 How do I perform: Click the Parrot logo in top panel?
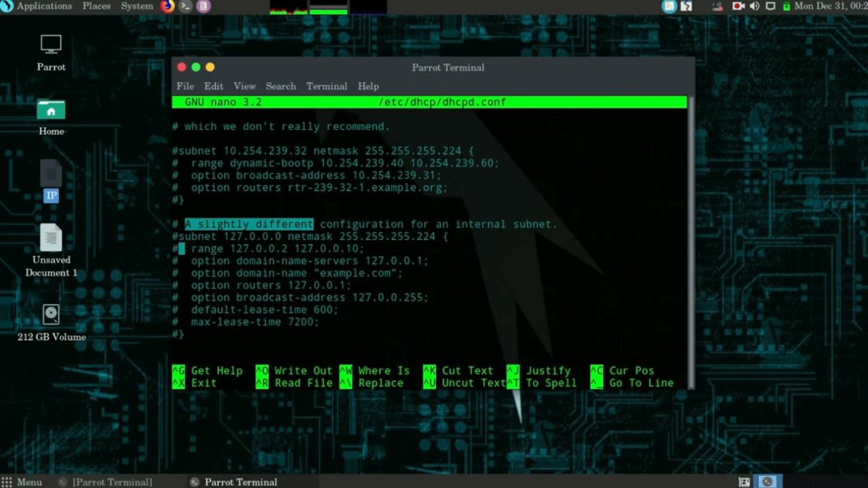coord(7,6)
